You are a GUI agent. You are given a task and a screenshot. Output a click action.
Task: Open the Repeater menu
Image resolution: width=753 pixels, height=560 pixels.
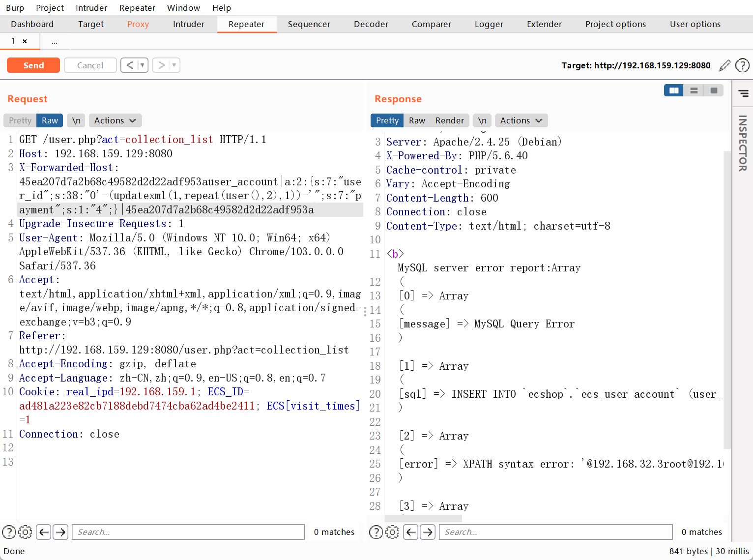pyautogui.click(x=137, y=8)
